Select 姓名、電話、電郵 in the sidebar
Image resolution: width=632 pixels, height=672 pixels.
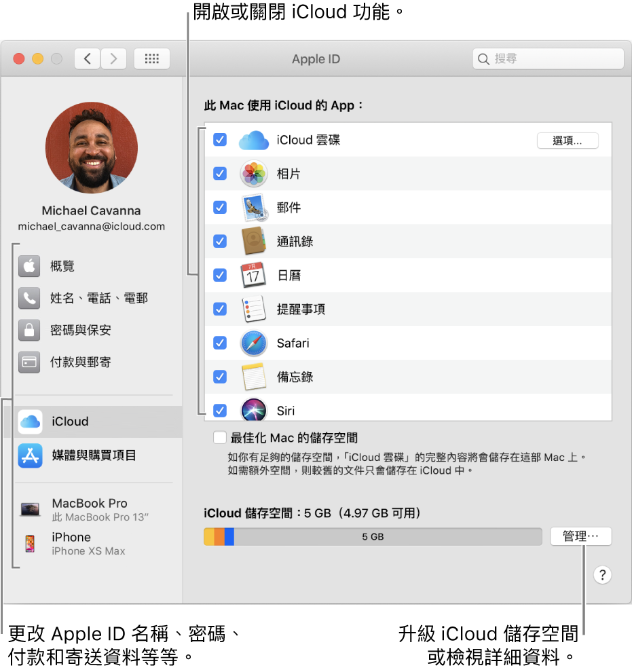(x=98, y=298)
